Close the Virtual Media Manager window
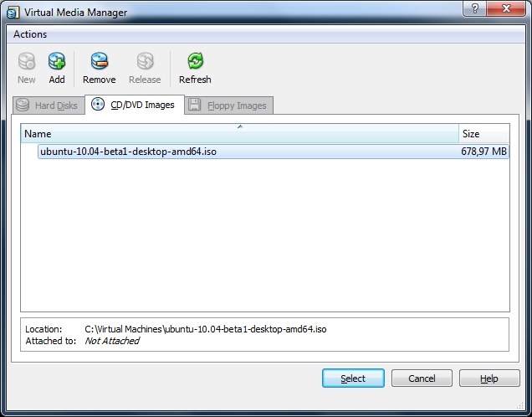Viewport: 532px width, 417px height. pos(506,8)
